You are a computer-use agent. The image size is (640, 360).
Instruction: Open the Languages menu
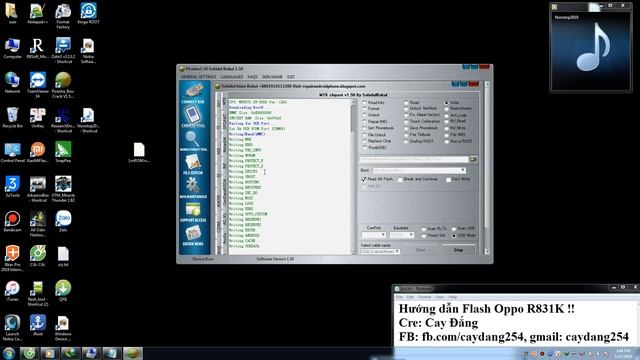231,77
